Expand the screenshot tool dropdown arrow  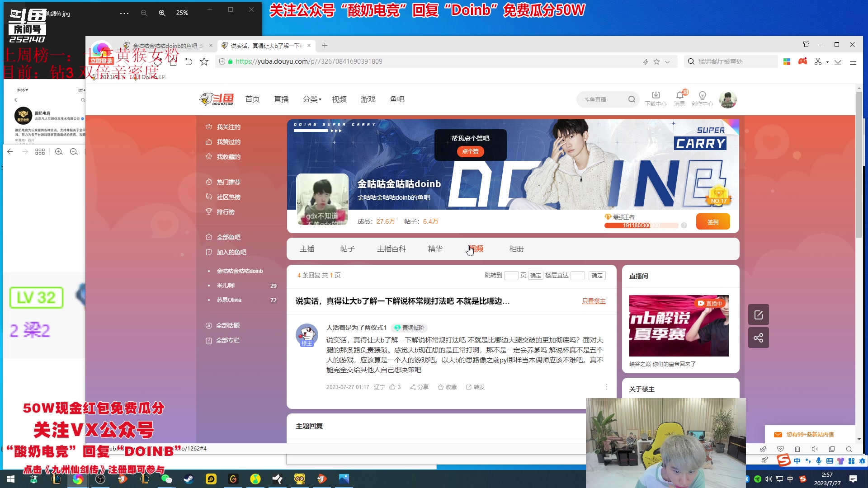point(827,62)
